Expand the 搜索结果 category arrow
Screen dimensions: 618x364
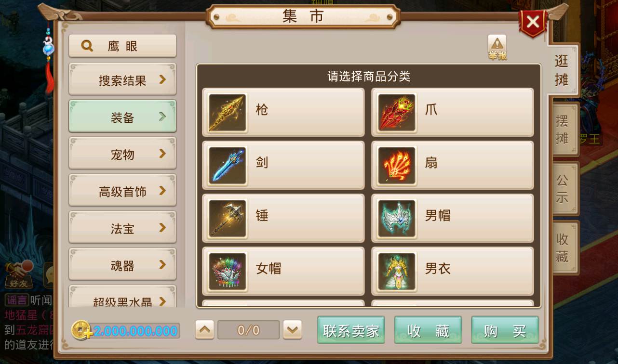(x=162, y=79)
